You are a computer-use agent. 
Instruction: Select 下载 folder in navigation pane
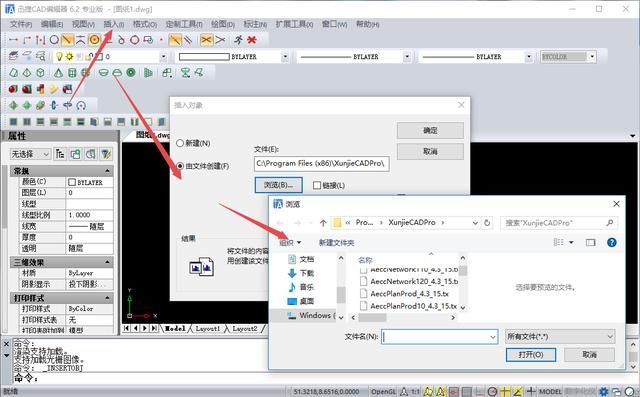tap(307, 273)
